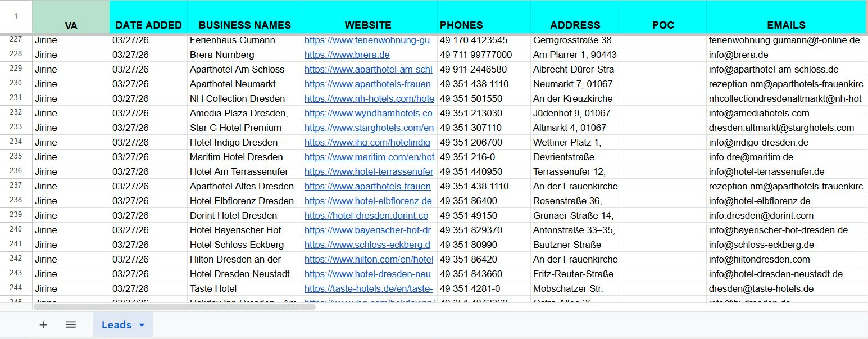Image resolution: width=868 pixels, height=339 pixels.
Task: Open the hotel-elbflorenz.de website link
Action: tap(368, 201)
